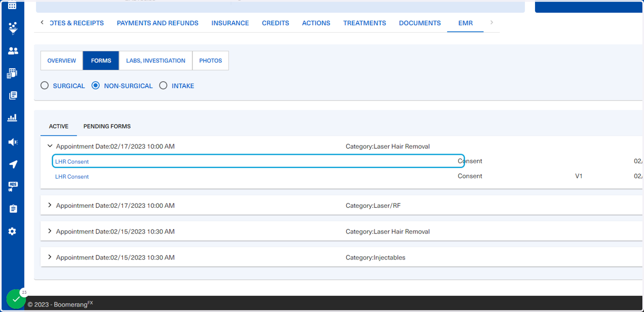
Task: Open the leads funnel icon in sidebar
Action: 12,28
